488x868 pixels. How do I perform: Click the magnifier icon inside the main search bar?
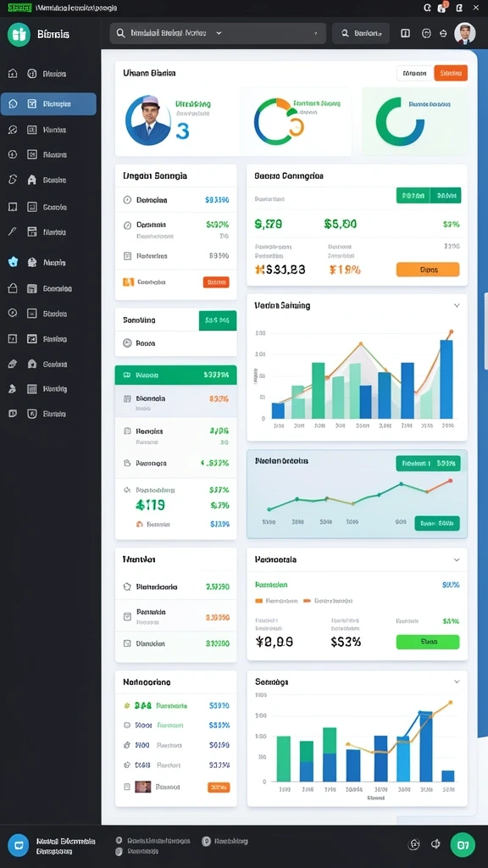pyautogui.click(x=120, y=33)
